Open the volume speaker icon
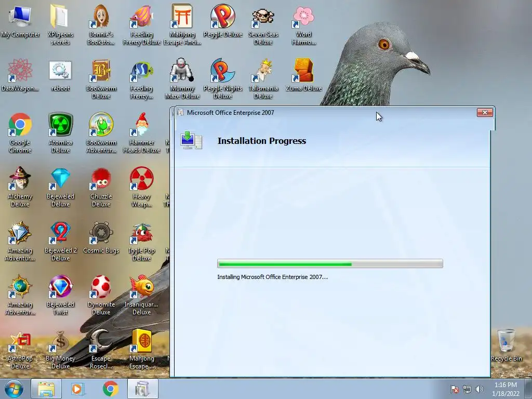532x399 pixels. [x=480, y=389]
